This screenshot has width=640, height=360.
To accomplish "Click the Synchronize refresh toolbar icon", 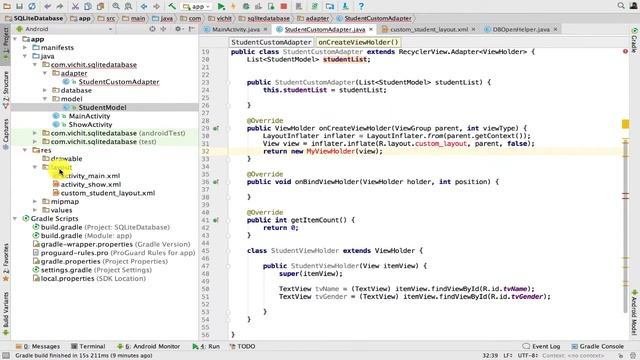I will click(32, 6).
